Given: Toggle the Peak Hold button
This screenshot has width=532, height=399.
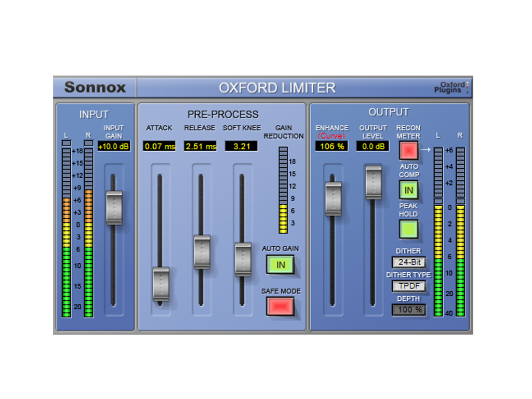Looking at the screenshot, I should pos(408,229).
